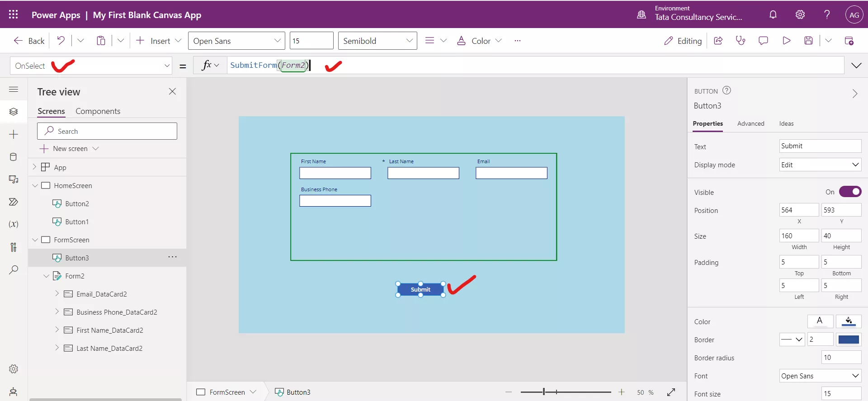
Task: Close the Tree view panel
Action: point(172,91)
